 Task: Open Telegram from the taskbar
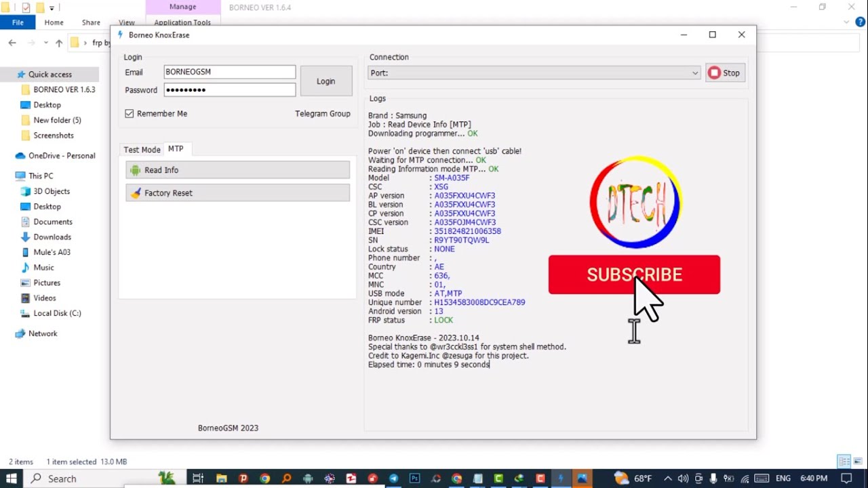pyautogui.click(x=393, y=479)
